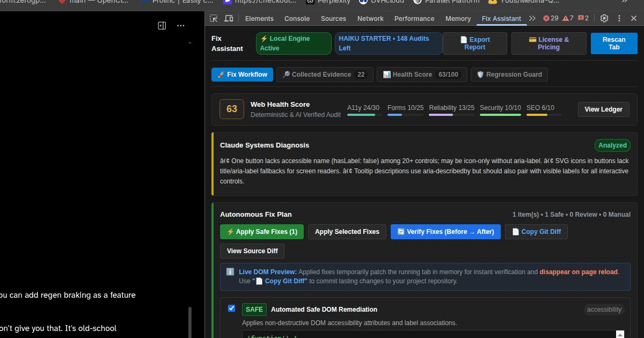Click the code block scroll up arrow
Image resolution: width=644 pixels, height=338 pixels.
point(620,334)
